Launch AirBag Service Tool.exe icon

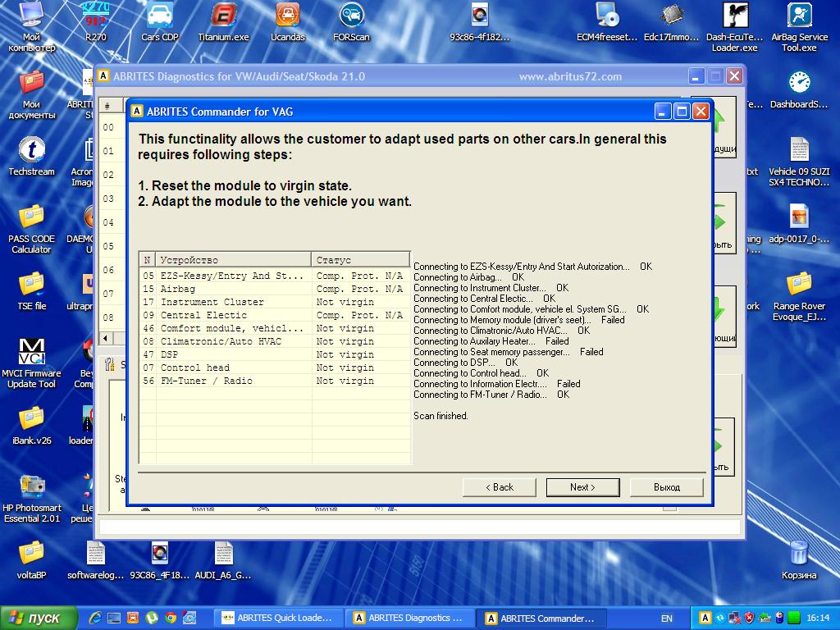coord(799,27)
